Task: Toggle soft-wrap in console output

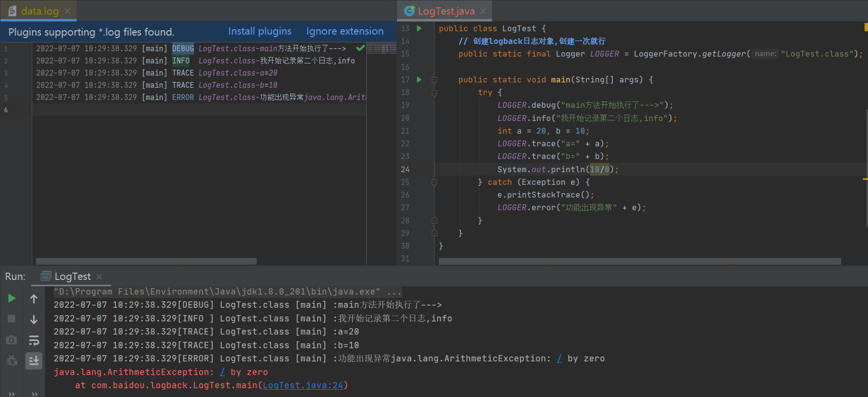Action: [34, 340]
